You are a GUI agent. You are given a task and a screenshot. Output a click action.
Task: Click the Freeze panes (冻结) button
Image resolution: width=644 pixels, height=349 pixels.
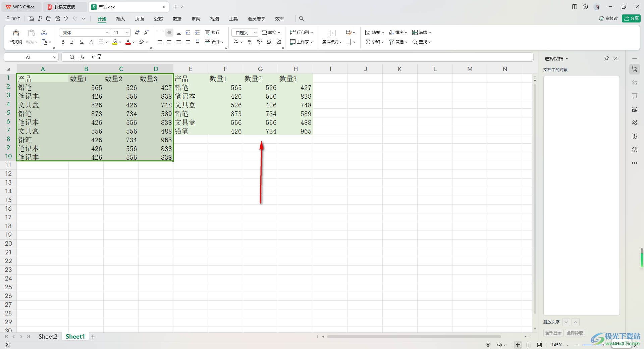tap(421, 33)
